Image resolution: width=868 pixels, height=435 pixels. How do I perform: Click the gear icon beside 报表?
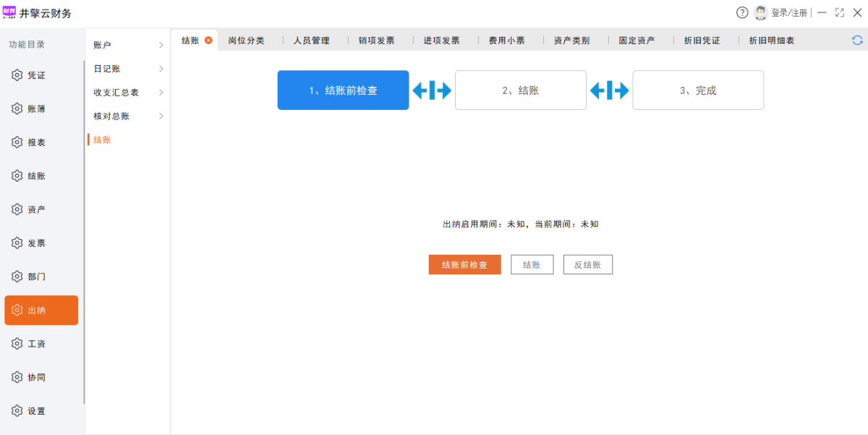pyautogui.click(x=17, y=143)
